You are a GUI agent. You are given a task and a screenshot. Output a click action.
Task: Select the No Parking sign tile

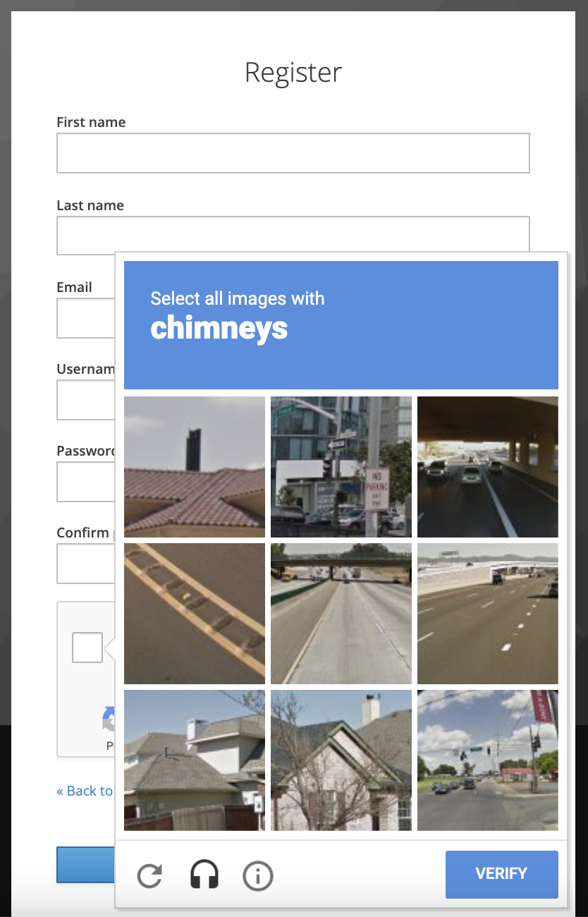341,467
